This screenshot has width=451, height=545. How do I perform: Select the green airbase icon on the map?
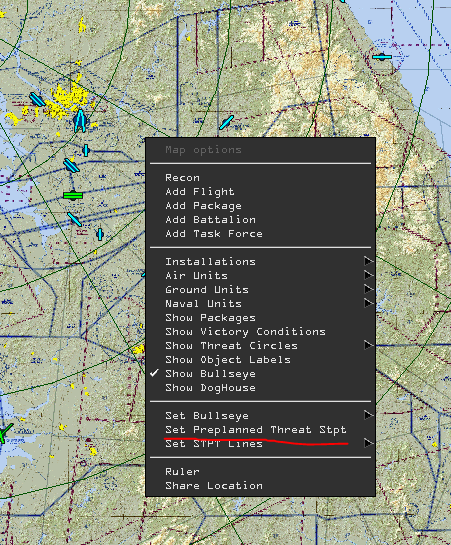[x=73, y=196]
